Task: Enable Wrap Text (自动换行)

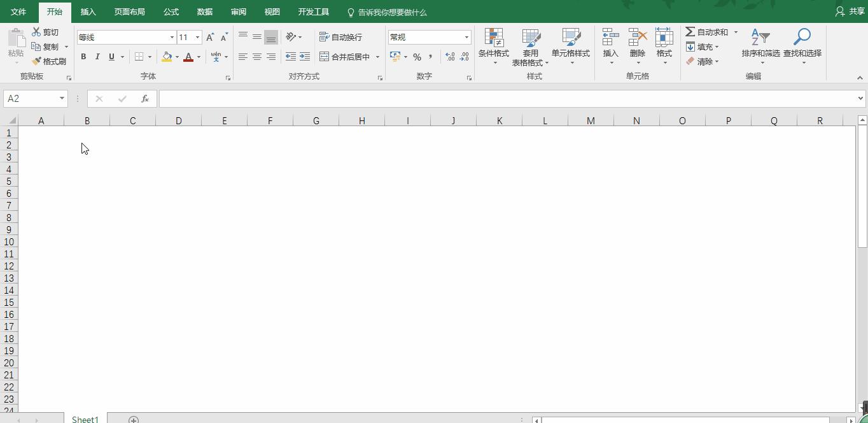Action: (x=341, y=36)
